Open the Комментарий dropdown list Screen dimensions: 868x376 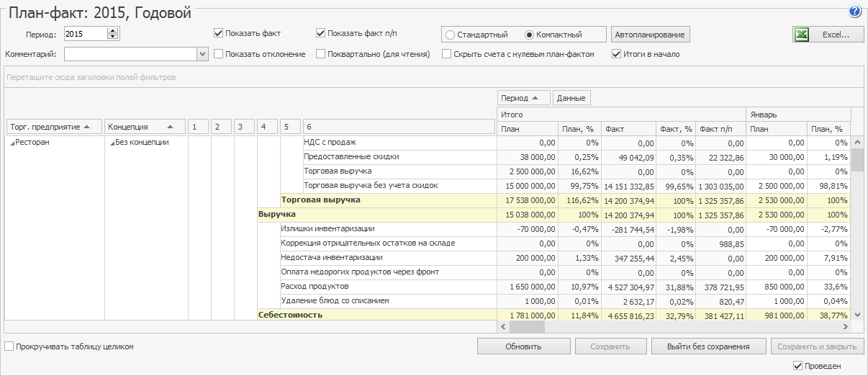pos(202,54)
